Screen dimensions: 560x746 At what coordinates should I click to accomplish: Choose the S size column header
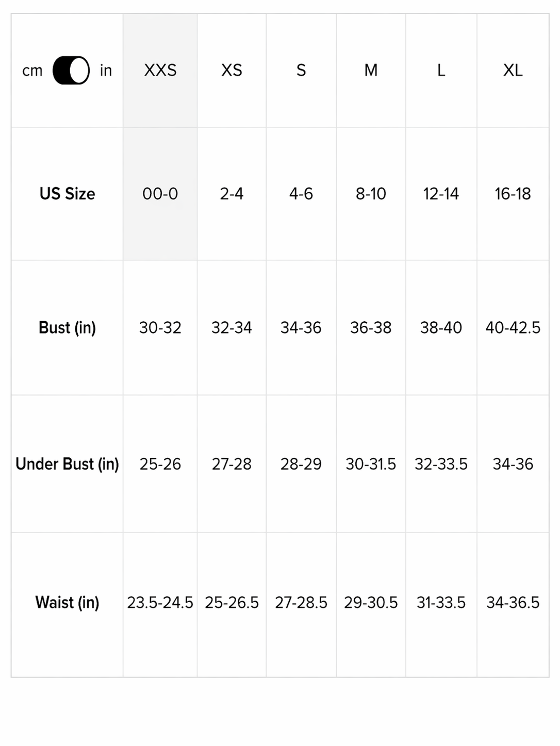point(301,70)
